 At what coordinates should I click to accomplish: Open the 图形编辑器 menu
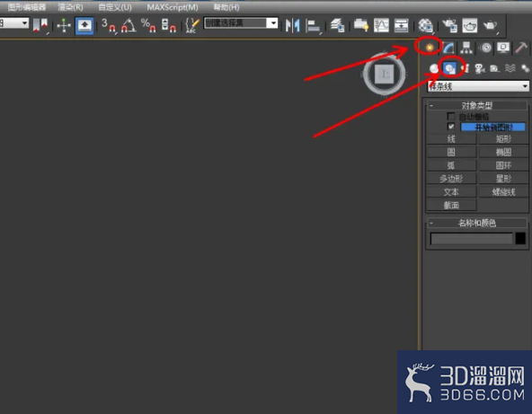coord(27,7)
